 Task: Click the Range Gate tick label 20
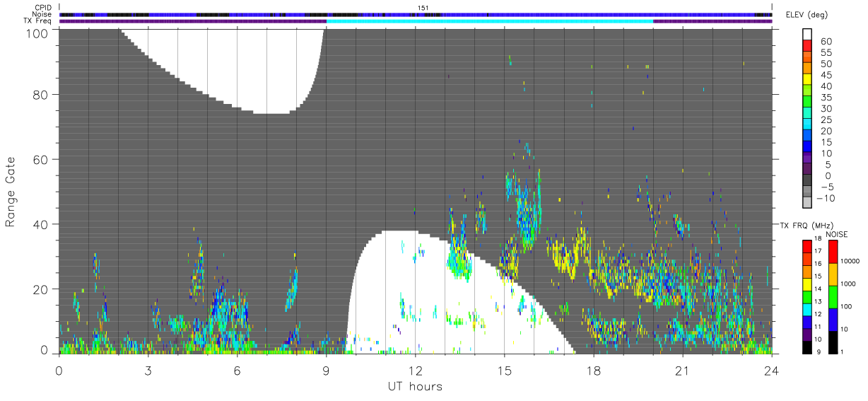(40, 289)
